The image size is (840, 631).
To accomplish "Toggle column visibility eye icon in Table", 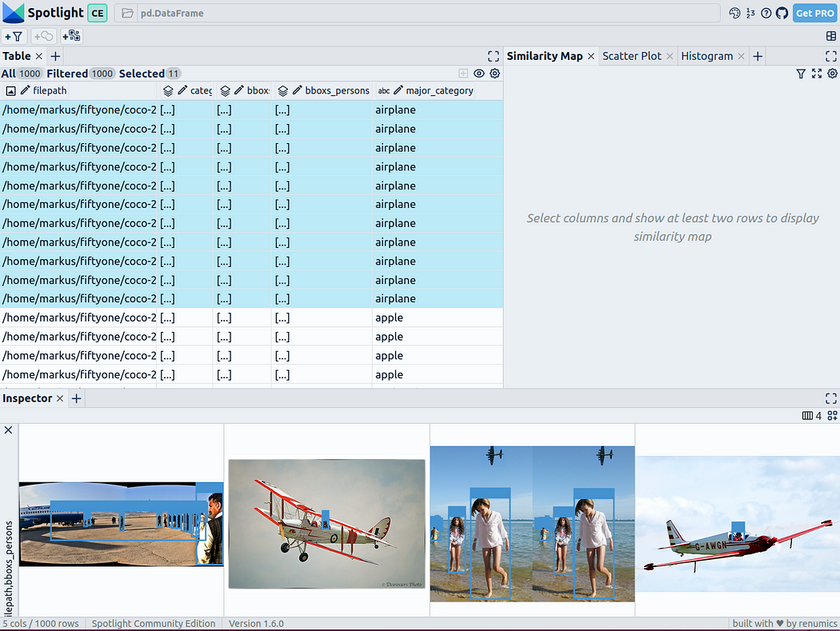I will point(479,74).
